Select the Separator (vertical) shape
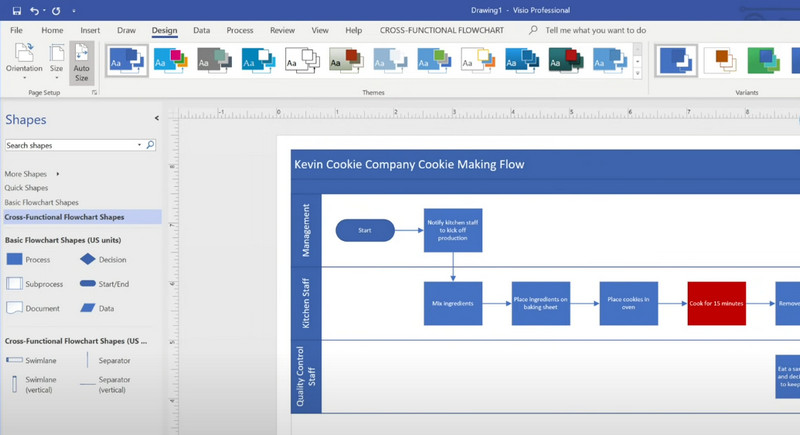The width and height of the screenshot is (800, 435). tap(105, 385)
